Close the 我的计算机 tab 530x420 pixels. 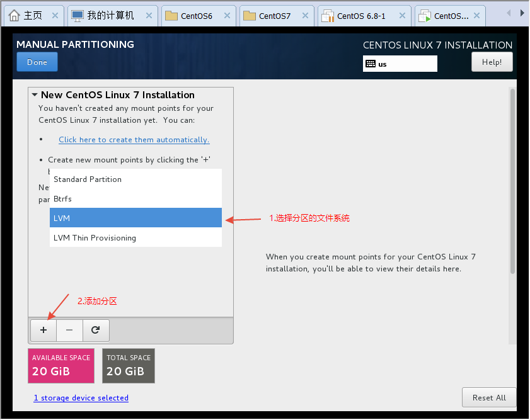[x=149, y=16]
